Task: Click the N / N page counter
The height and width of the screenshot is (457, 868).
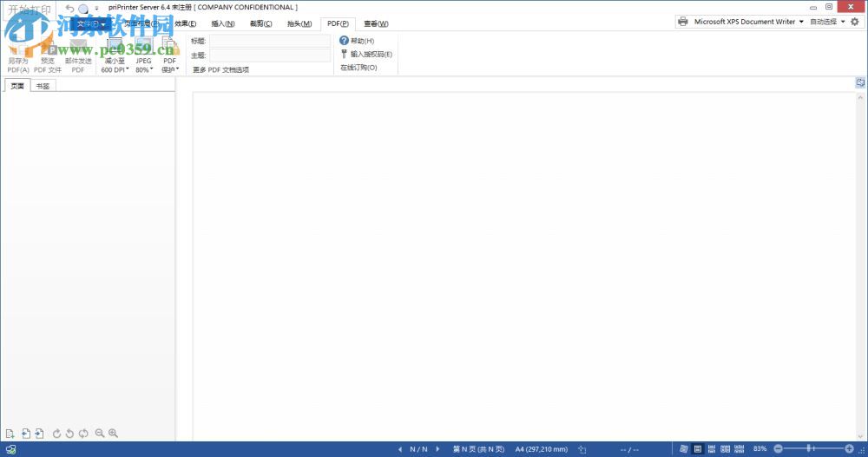Action: (x=418, y=449)
